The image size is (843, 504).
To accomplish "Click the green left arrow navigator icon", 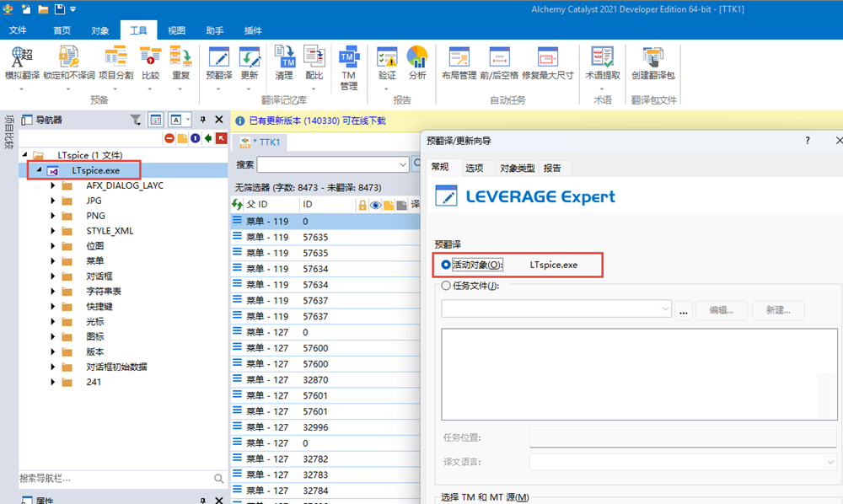I will 208,138.
